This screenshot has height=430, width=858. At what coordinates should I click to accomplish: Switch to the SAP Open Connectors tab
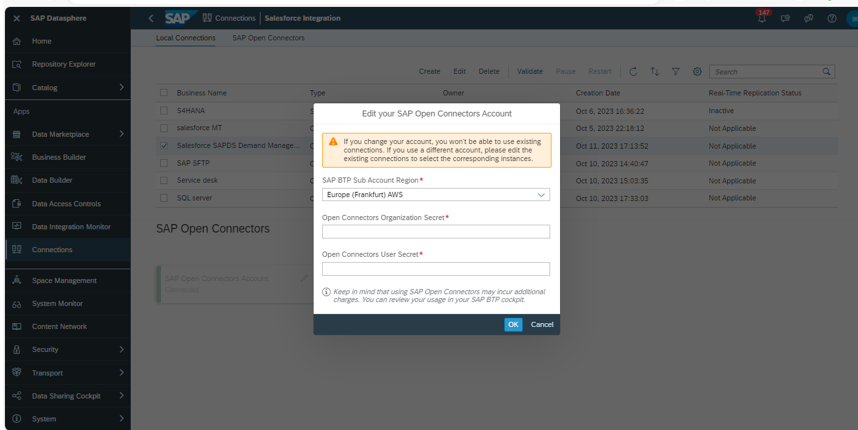(x=268, y=38)
